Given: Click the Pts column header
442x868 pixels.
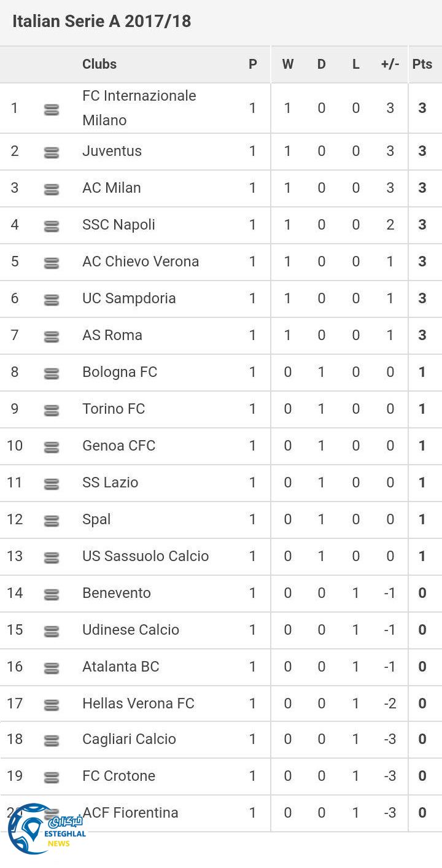Looking at the screenshot, I should click(x=422, y=64).
